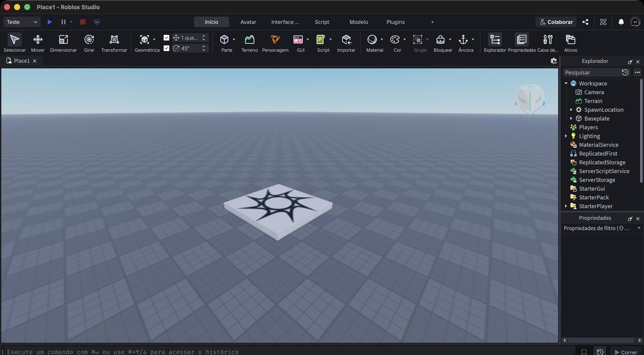Open the pause options dropdown arrow
This screenshot has height=355, width=644.
[x=71, y=22]
